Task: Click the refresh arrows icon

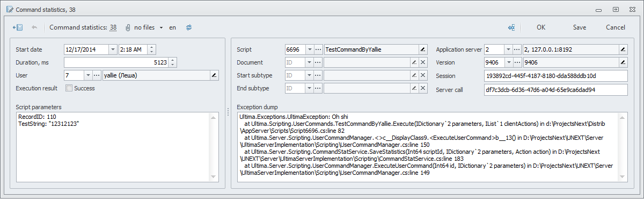Action: [x=189, y=27]
